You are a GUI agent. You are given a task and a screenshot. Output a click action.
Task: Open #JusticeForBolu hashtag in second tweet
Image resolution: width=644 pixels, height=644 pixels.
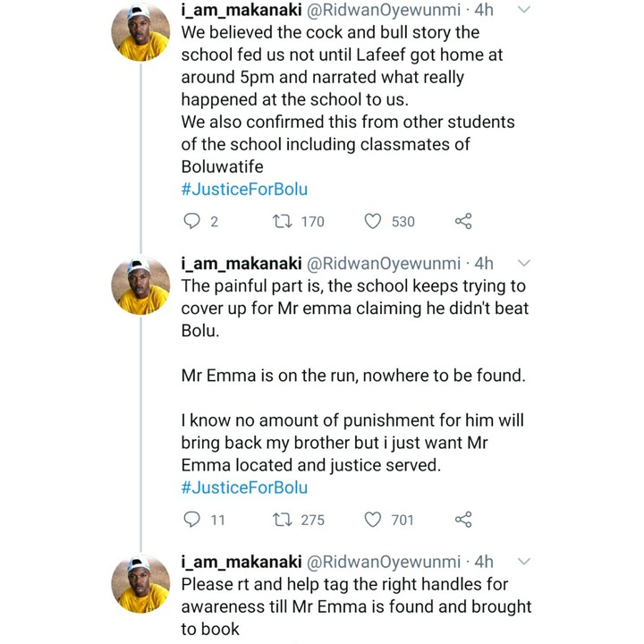point(244,487)
